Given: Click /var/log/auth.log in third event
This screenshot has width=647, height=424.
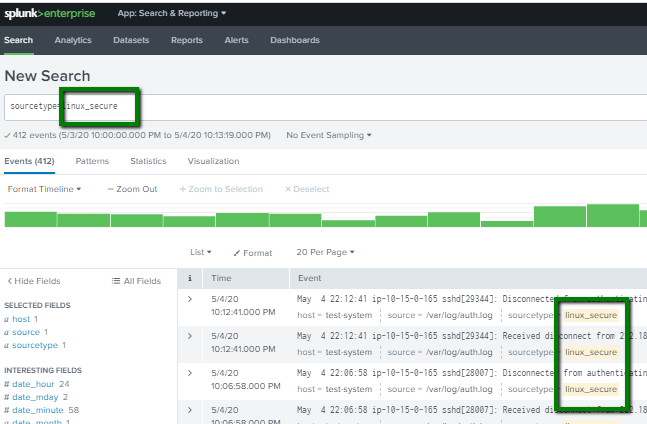Looking at the screenshot, I should (x=459, y=389).
